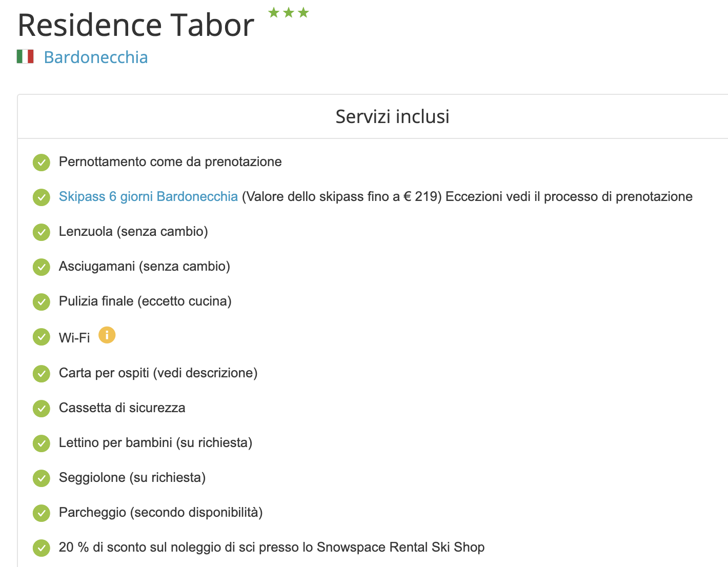728x567 pixels.
Task: Click checkmark icon beside Seggiolone
Action: [x=42, y=478]
